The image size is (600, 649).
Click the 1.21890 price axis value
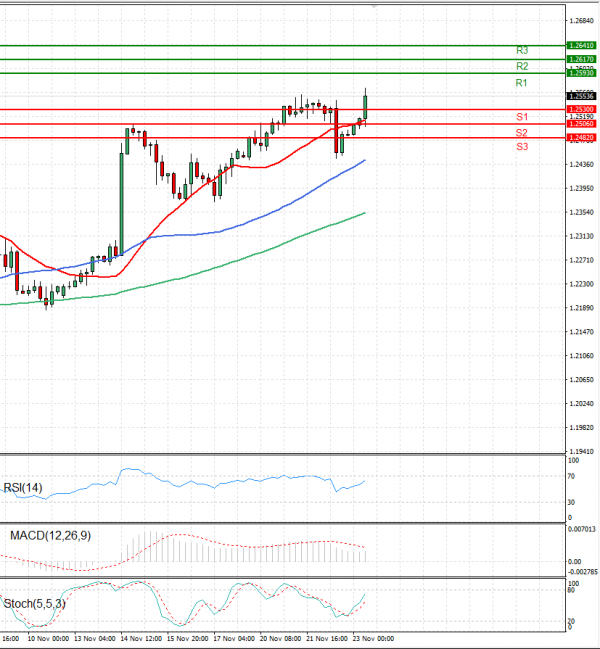coord(581,308)
